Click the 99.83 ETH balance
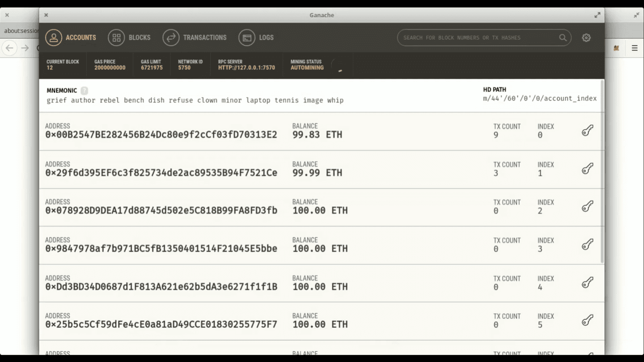Screen dimensions: 644x362 coord(317,135)
